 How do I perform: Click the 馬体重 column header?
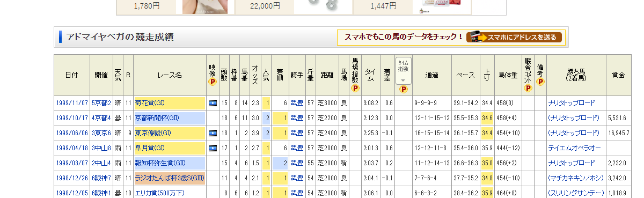click(507, 75)
